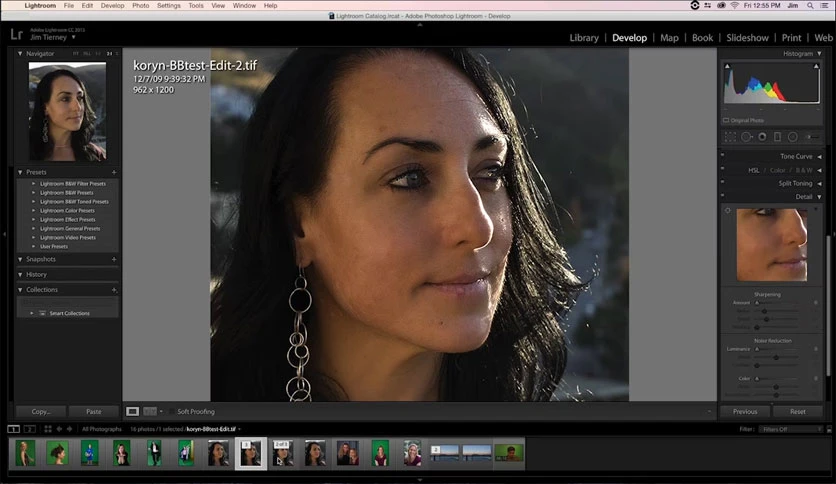Collapse the Presets panel

click(x=20, y=172)
